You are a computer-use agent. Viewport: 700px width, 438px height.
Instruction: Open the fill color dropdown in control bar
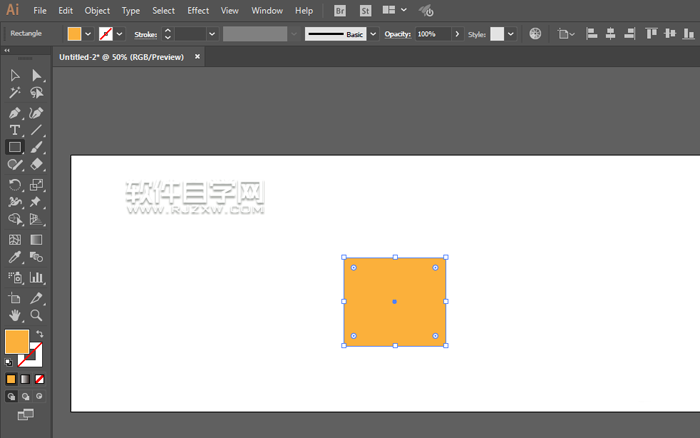[88, 33]
